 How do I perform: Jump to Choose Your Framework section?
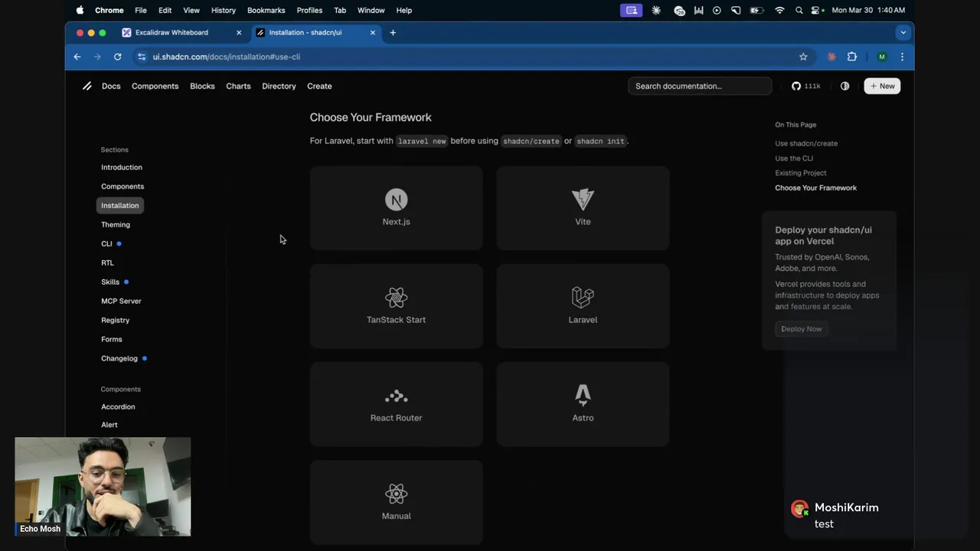coord(815,187)
